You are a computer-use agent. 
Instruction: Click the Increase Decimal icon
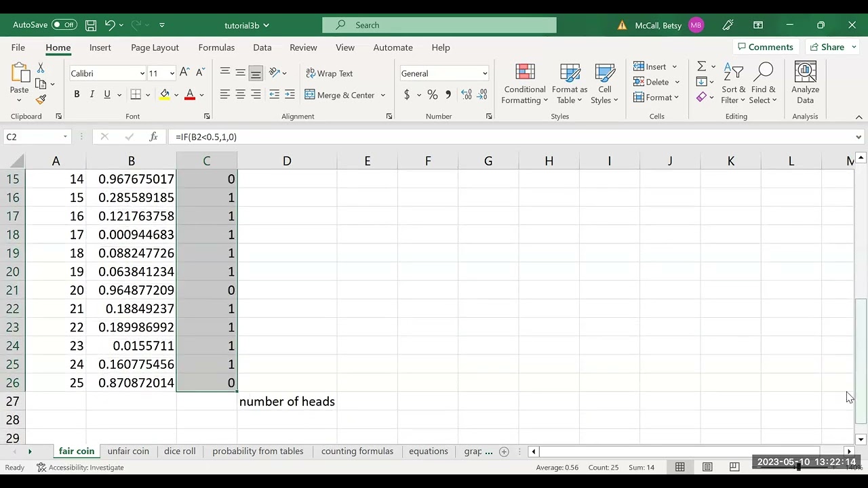pos(467,95)
